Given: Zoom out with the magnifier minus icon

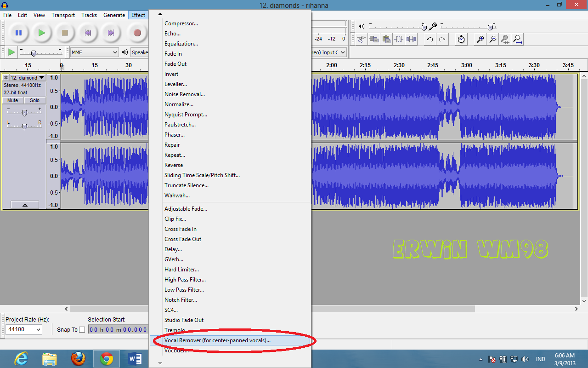Looking at the screenshot, I should coord(492,39).
